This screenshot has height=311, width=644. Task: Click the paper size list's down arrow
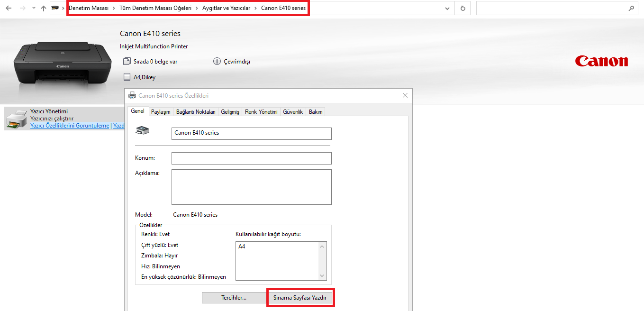[323, 276]
